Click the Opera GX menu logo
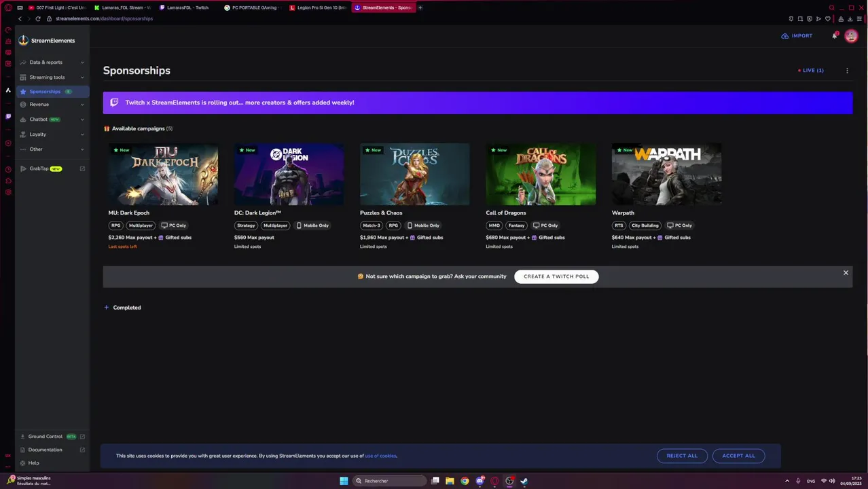This screenshot has width=868, height=489. pyautogui.click(x=8, y=7)
